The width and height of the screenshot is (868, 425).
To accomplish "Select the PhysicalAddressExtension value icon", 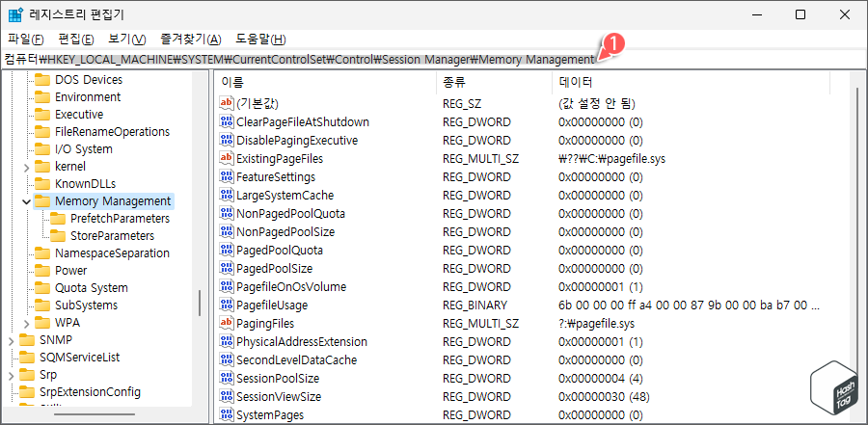I will 227,341.
